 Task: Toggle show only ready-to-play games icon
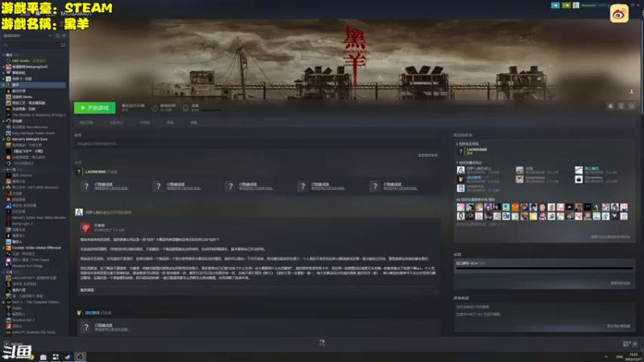pyautogui.click(x=64, y=35)
